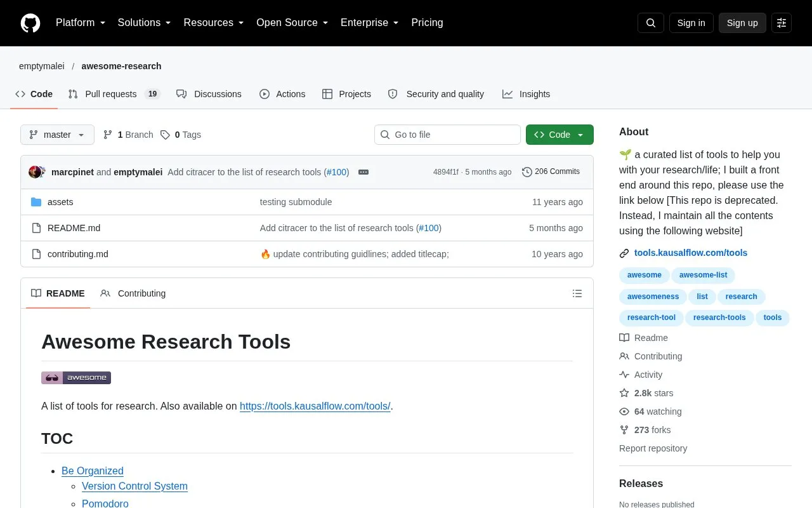The image size is (812, 508).
Task: Open the Security and quality tab
Action: [x=436, y=94]
